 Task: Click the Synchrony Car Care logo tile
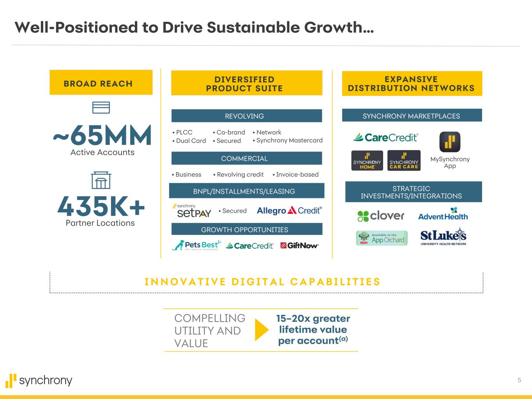tap(404, 161)
